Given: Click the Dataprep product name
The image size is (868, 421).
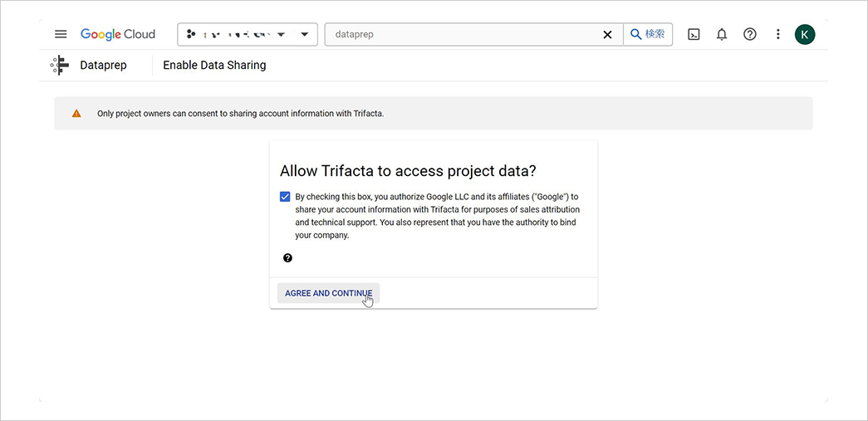Looking at the screenshot, I should coord(104,66).
